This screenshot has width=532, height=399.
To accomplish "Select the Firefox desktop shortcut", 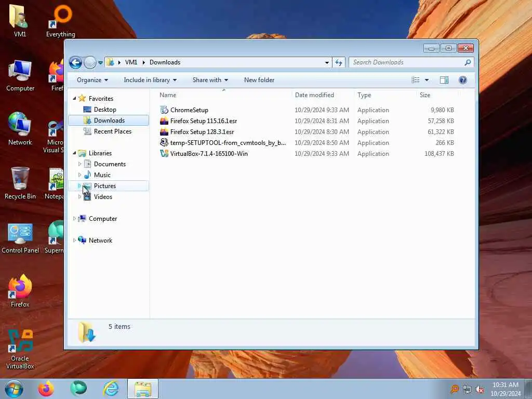I will [20, 291].
